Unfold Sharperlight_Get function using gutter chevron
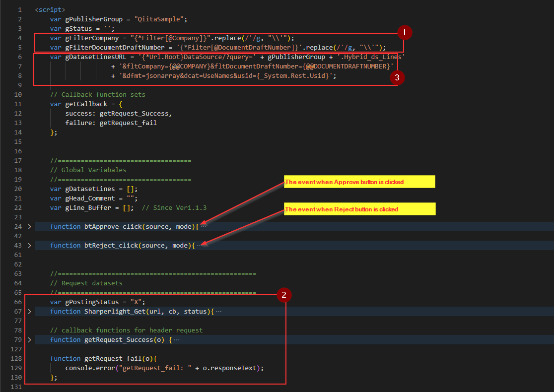554x392 pixels. [29, 312]
